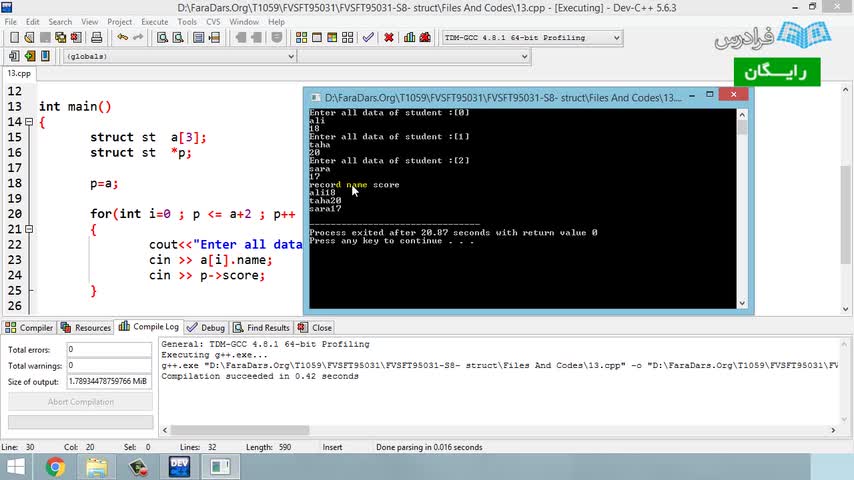Switch to the Compiler tab
Image resolution: width=854 pixels, height=480 pixels.
(29, 327)
